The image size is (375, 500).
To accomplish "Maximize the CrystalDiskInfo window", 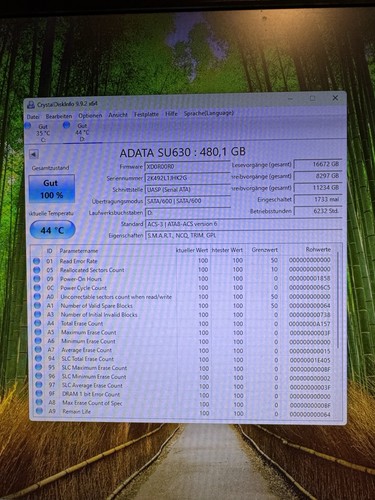I will (312, 98).
